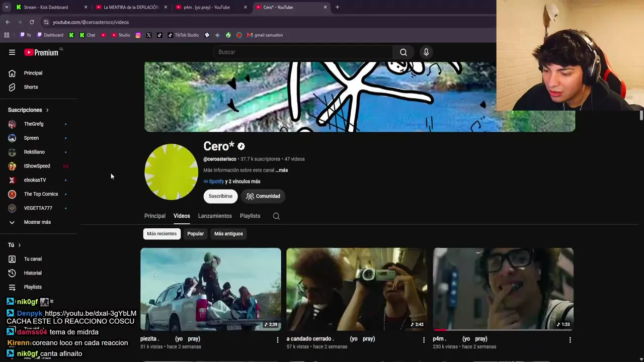Viewport: 644px width, 362px height.
Task: Start voice search with the microphone
Action: [426, 52]
